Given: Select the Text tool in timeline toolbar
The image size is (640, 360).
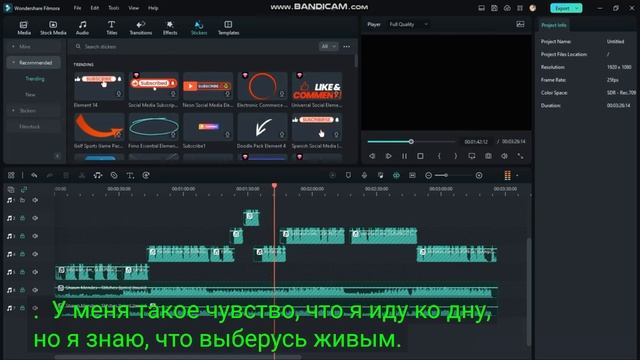Looking at the screenshot, I should 130,175.
